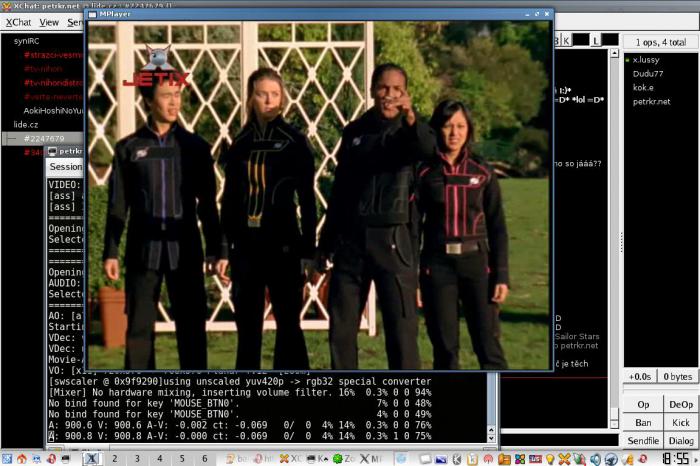
Task: Activate the MPlayer taskbar entry
Action: (371, 458)
